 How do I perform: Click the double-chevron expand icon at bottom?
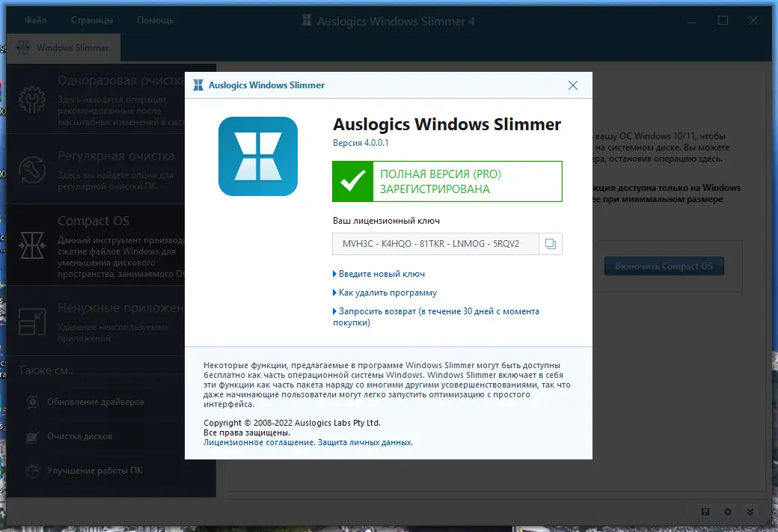click(x=750, y=512)
